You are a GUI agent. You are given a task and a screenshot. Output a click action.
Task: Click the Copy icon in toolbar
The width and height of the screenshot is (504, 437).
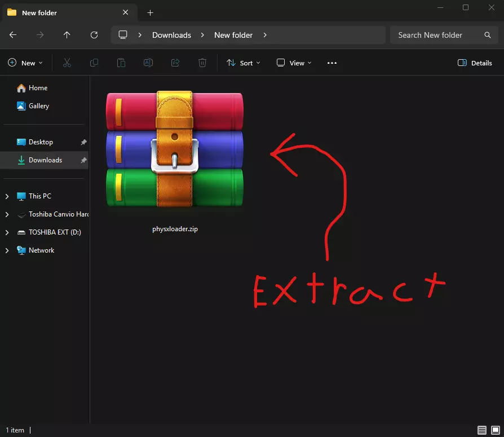94,63
